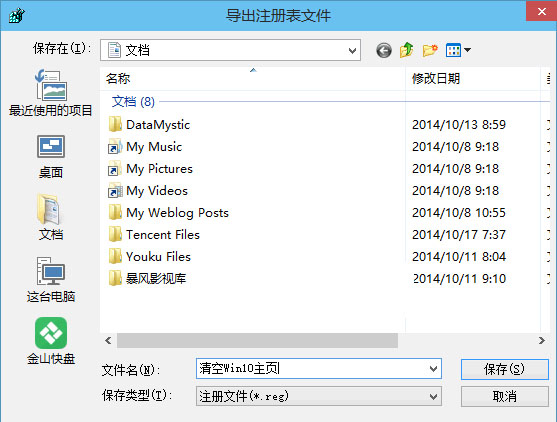557x422 pixels.
Task: Select 这台电脑 in the places bar
Action: click(51, 280)
